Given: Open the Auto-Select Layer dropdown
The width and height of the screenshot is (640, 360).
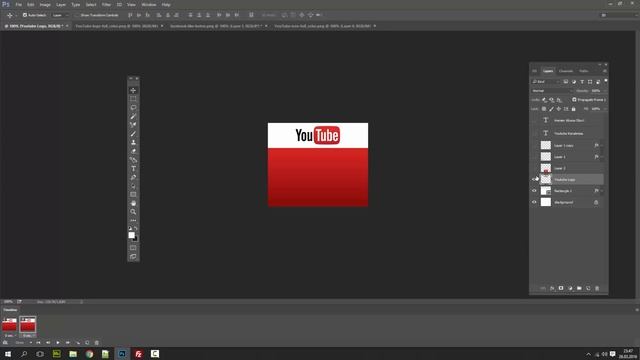Looking at the screenshot, I should pyautogui.click(x=60, y=15).
